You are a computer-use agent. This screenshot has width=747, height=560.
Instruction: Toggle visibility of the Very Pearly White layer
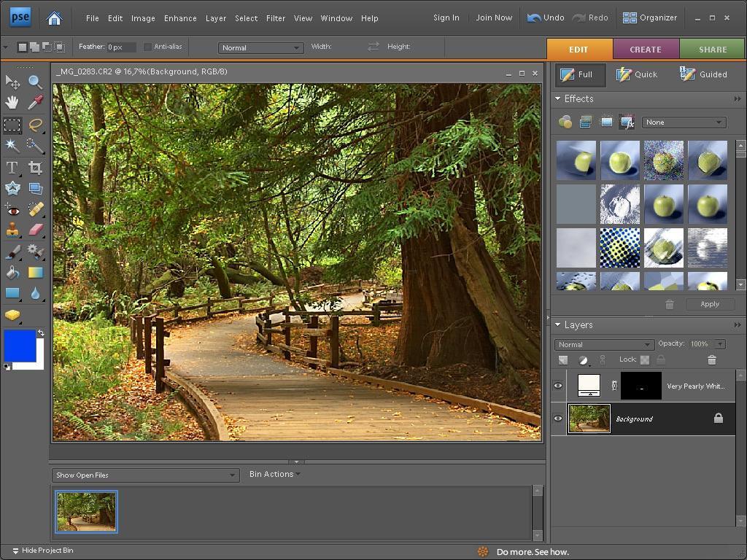coord(558,385)
